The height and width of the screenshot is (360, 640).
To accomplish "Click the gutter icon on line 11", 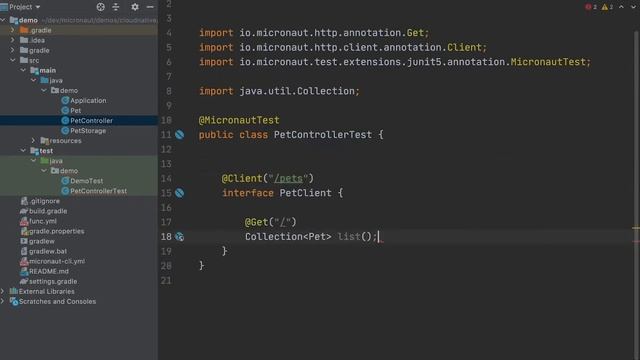I will tap(180, 135).
